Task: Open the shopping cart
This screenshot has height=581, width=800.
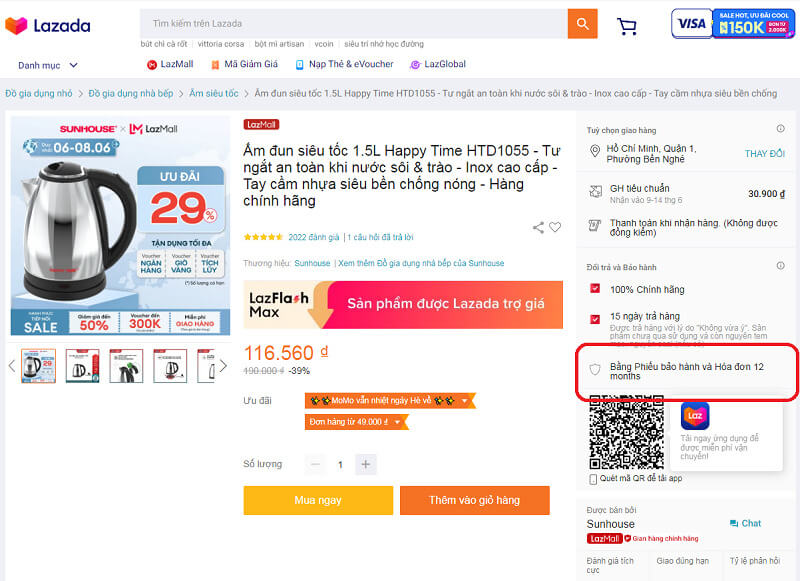Action: click(627, 26)
